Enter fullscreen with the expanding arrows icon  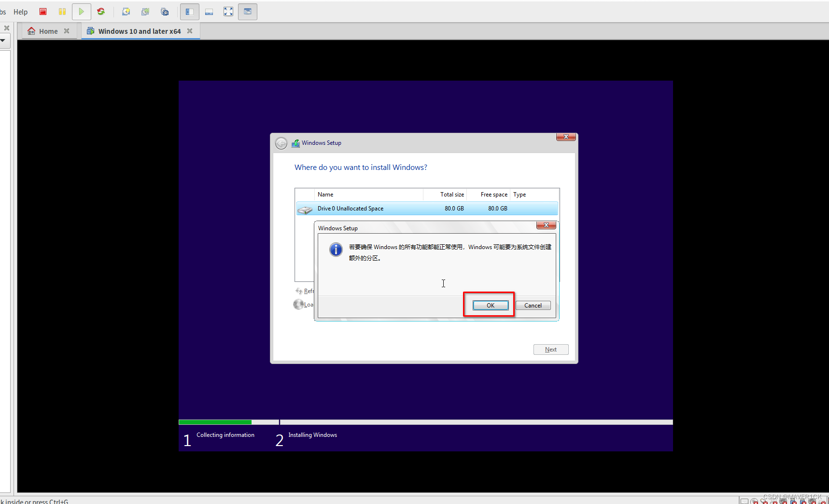point(228,12)
